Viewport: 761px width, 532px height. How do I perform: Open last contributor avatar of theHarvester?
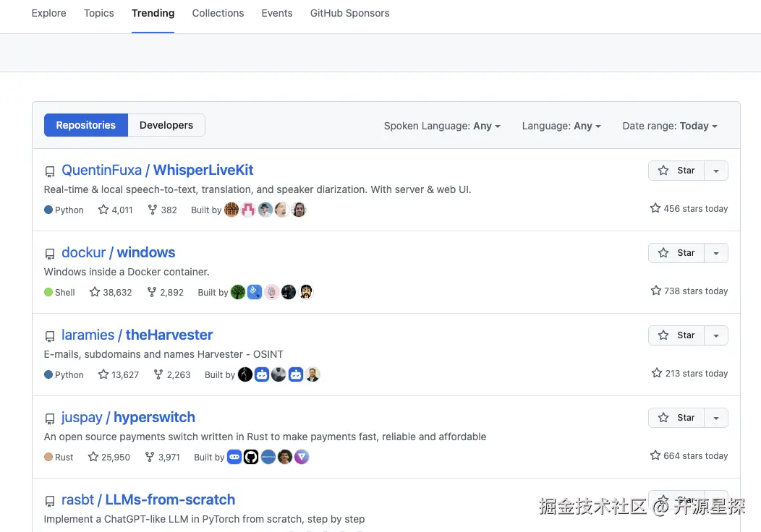point(313,374)
